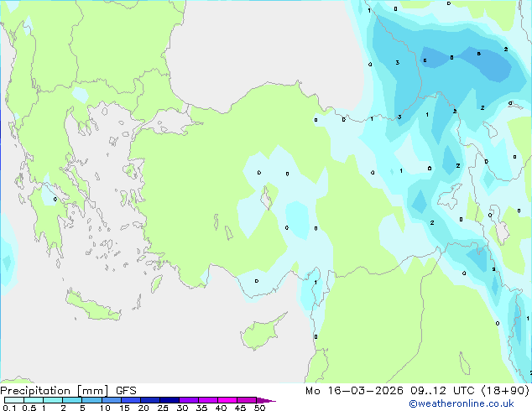Click the island of Crete on map
This screenshot has width=532, height=411.
point(93,307)
